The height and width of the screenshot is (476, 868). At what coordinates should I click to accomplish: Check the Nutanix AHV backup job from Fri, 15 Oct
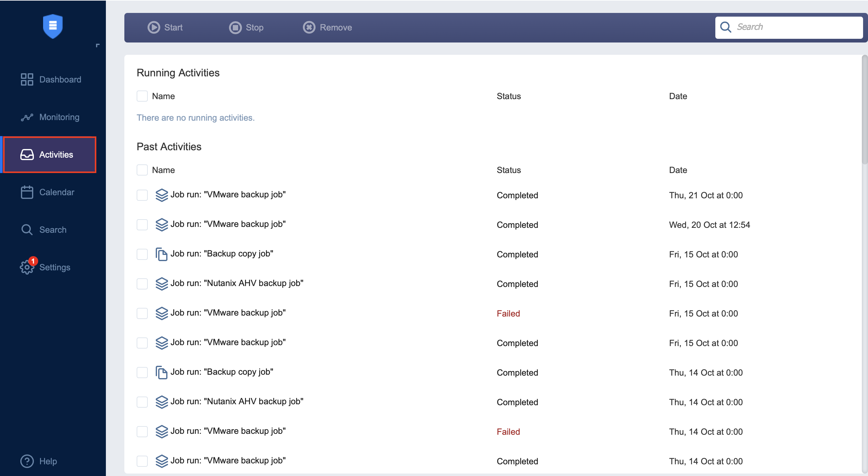(x=142, y=284)
